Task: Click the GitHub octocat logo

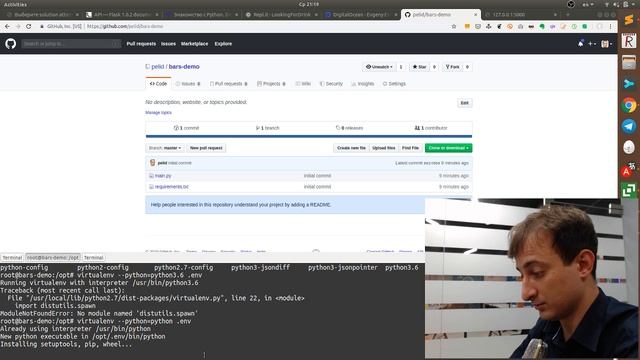Action: coord(11,44)
